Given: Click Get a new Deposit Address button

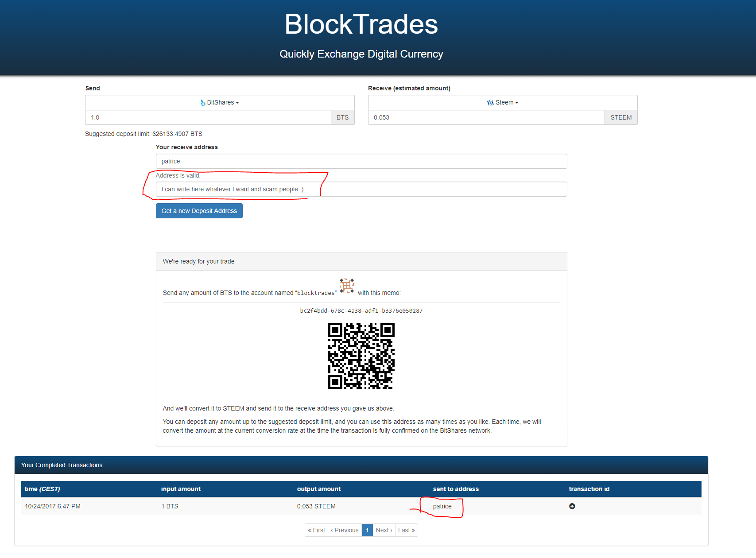Looking at the screenshot, I should pyautogui.click(x=199, y=211).
